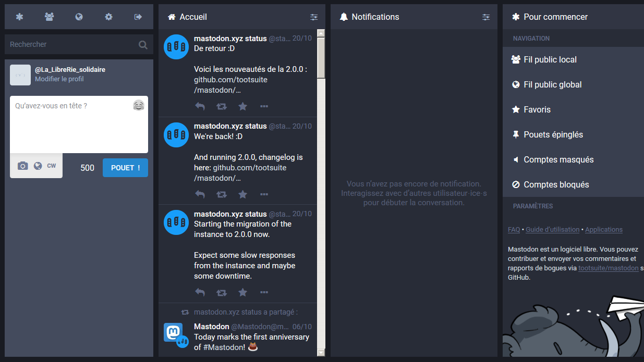Image resolution: width=644 pixels, height=362 pixels.
Task: Attach media with the camera icon
Action: pyautogui.click(x=22, y=166)
